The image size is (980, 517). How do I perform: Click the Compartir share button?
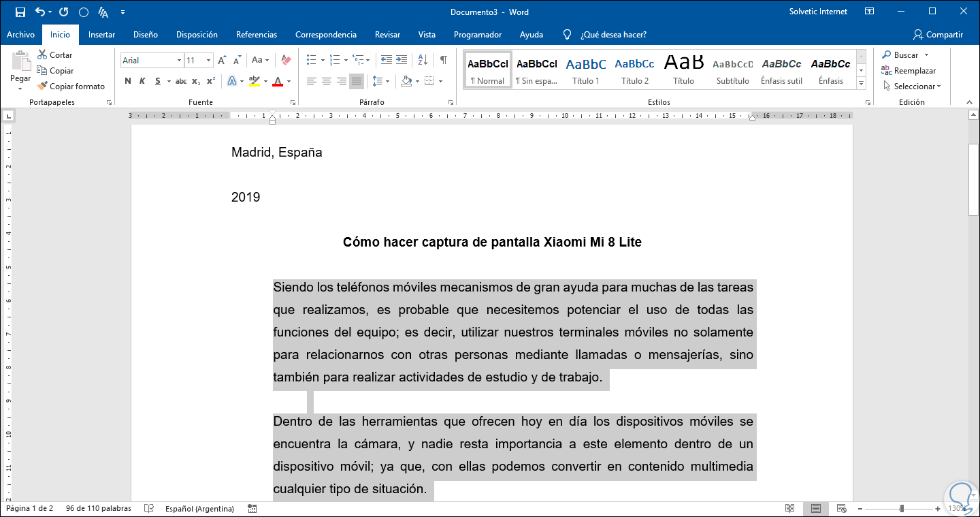tap(938, 35)
